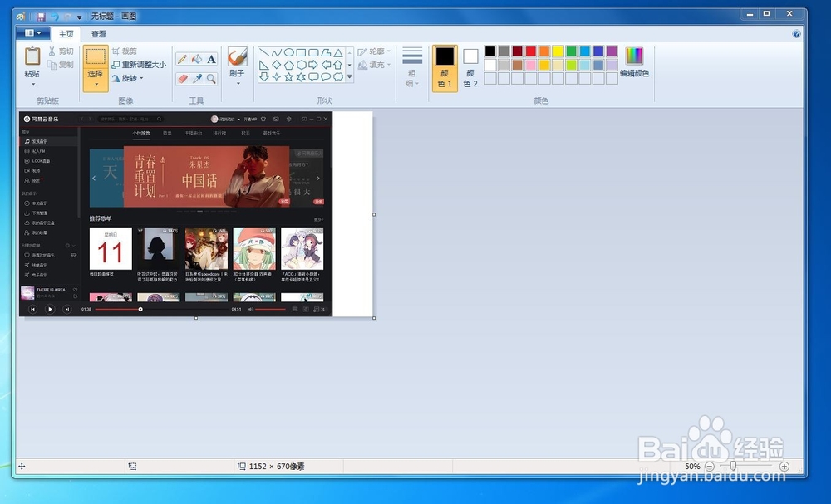This screenshot has height=504, width=831.
Task: Click the Paste (粘贴) clipboard icon
Action: (x=32, y=56)
